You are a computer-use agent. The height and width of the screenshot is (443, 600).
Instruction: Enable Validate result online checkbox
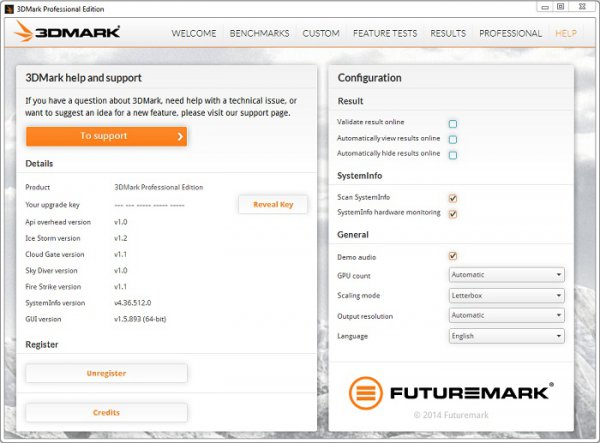[453, 124]
